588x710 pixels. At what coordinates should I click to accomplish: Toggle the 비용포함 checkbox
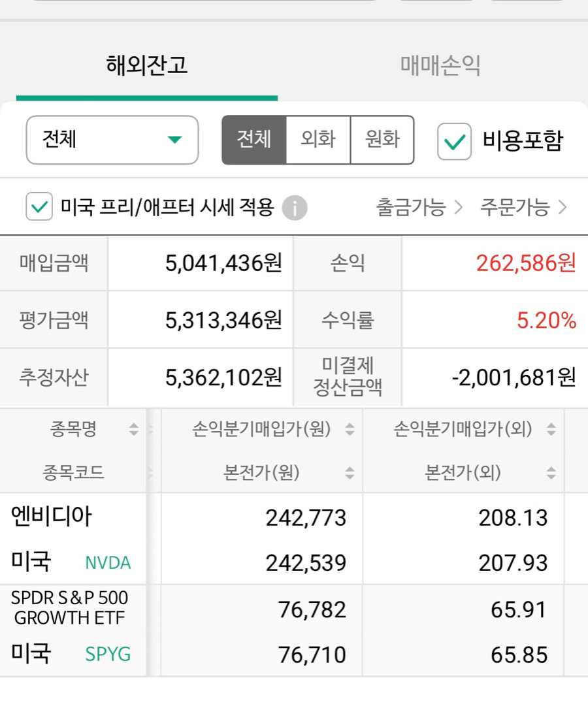[x=454, y=141]
